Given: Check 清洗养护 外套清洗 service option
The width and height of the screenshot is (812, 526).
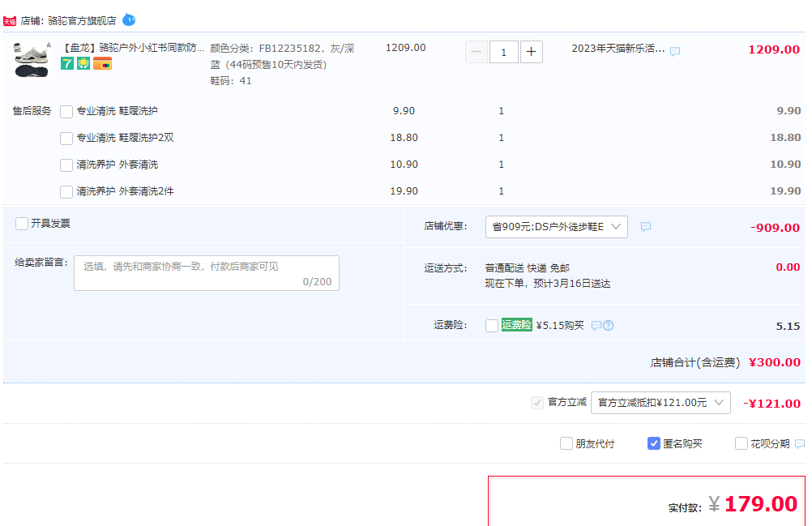Looking at the screenshot, I should [66, 165].
